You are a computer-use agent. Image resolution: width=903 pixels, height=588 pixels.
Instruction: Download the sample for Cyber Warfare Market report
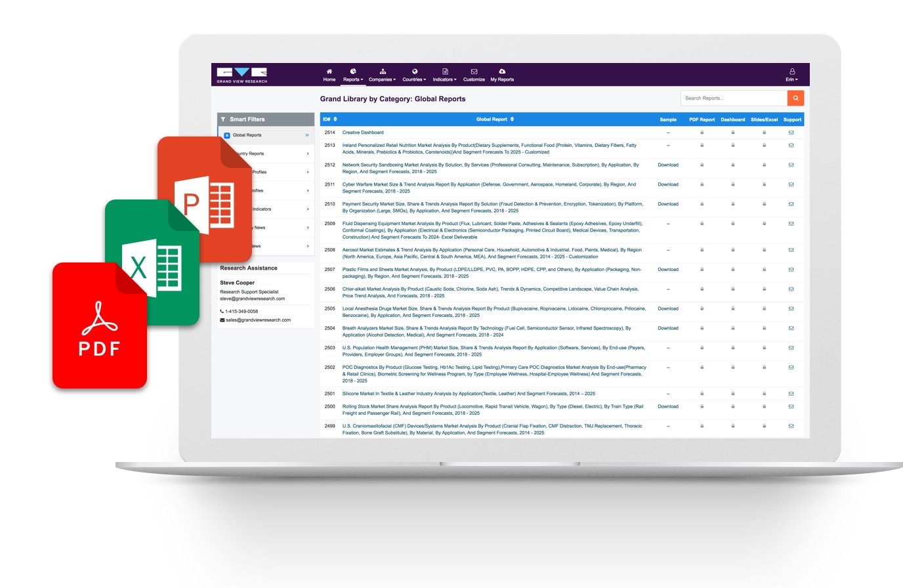(668, 184)
